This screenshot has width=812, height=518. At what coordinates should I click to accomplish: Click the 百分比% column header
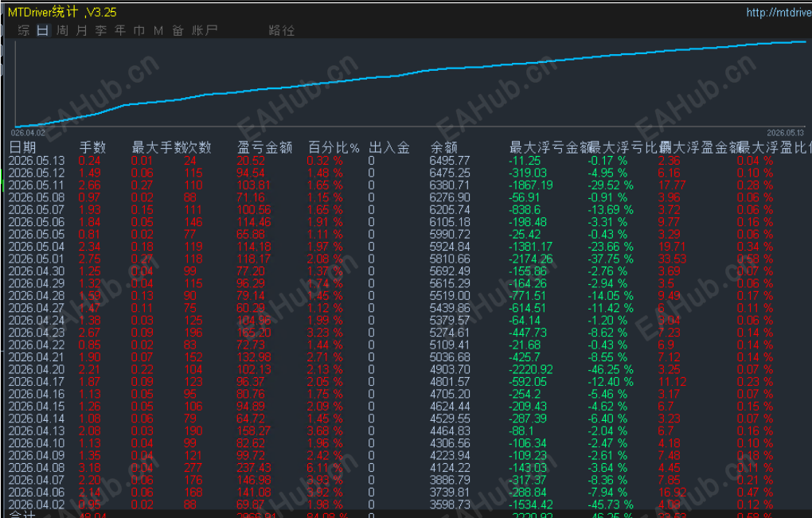click(x=334, y=147)
